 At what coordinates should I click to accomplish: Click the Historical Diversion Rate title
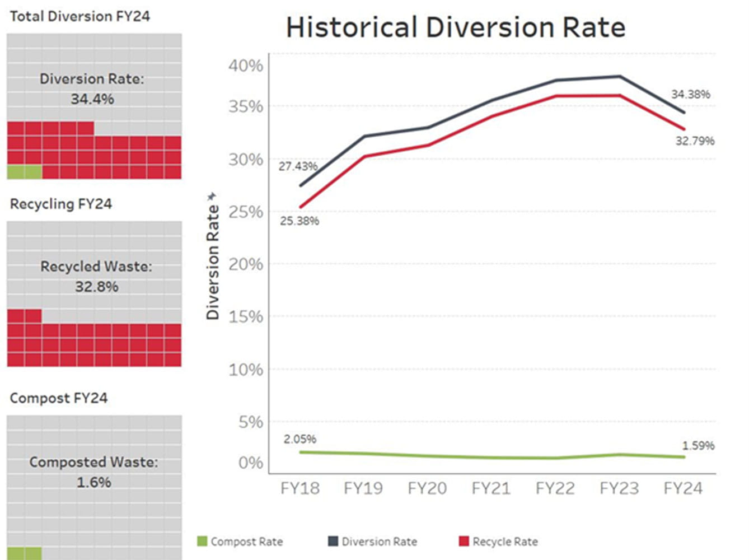(x=456, y=26)
